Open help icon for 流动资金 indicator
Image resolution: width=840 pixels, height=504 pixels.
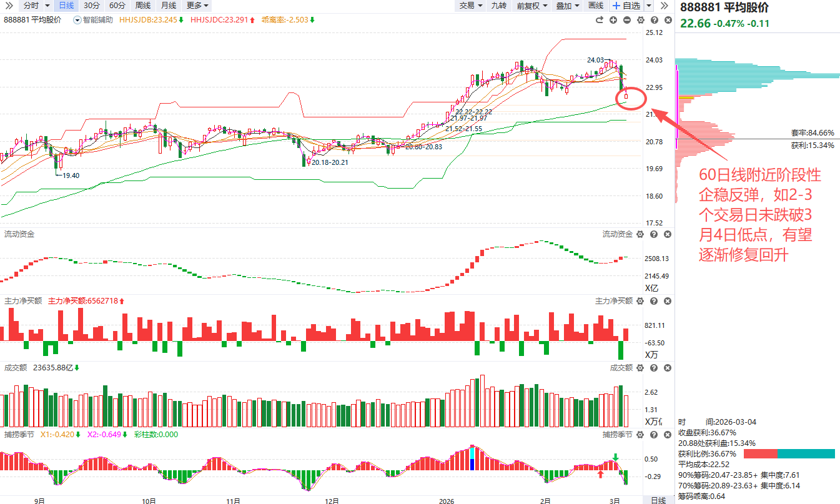coord(654,234)
